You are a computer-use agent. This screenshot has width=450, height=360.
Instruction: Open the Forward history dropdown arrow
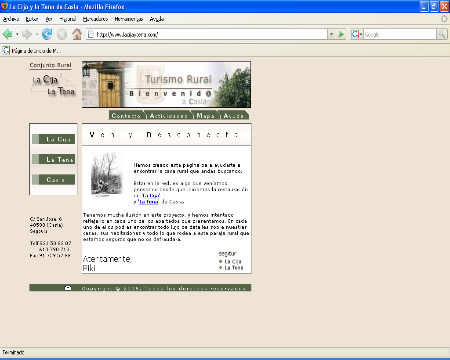pyautogui.click(x=36, y=34)
